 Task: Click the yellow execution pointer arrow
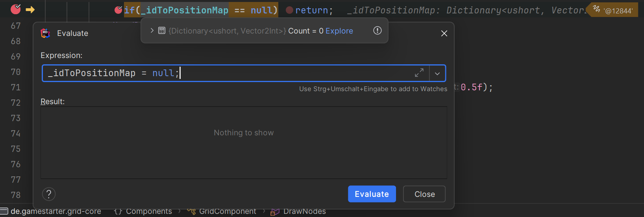[x=30, y=9]
